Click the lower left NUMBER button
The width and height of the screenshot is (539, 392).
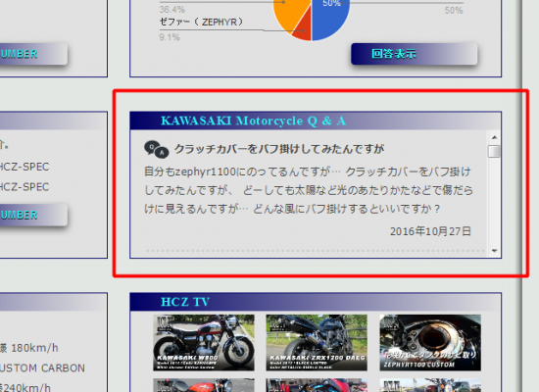[x=33, y=215]
